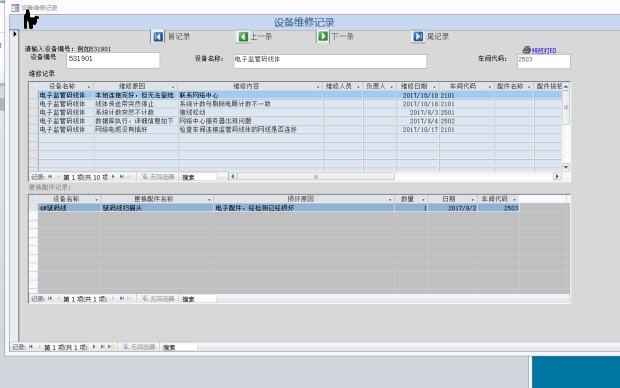Click the 首记录 first-record arrow icon
The width and height of the screenshot is (620, 388).
tap(158, 37)
